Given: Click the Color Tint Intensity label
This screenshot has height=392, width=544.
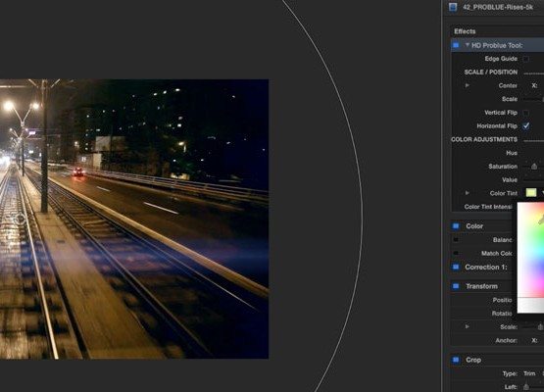Looking at the screenshot, I should coord(488,207).
